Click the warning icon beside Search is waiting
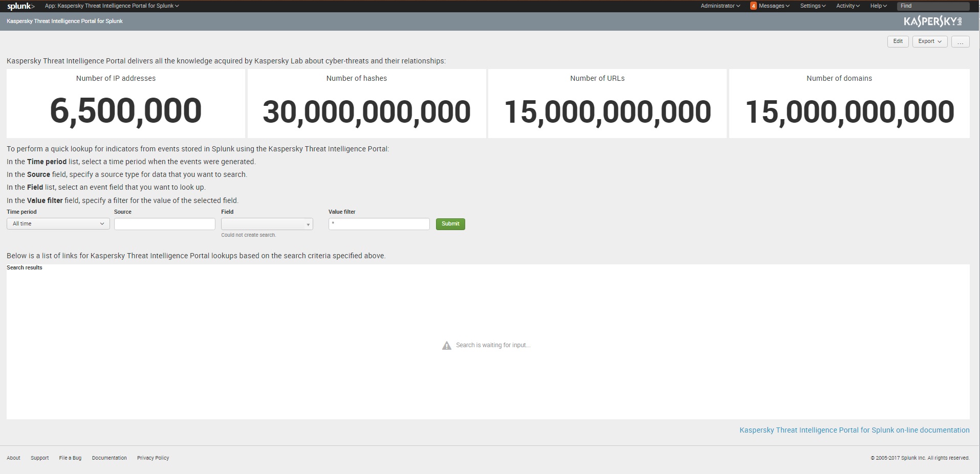The height and width of the screenshot is (474, 980). tap(447, 346)
